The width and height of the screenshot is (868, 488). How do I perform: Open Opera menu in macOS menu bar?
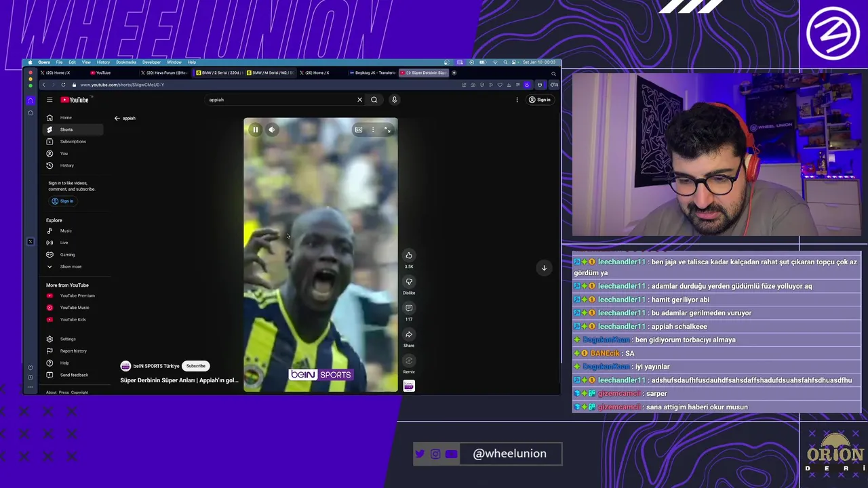[x=44, y=62]
